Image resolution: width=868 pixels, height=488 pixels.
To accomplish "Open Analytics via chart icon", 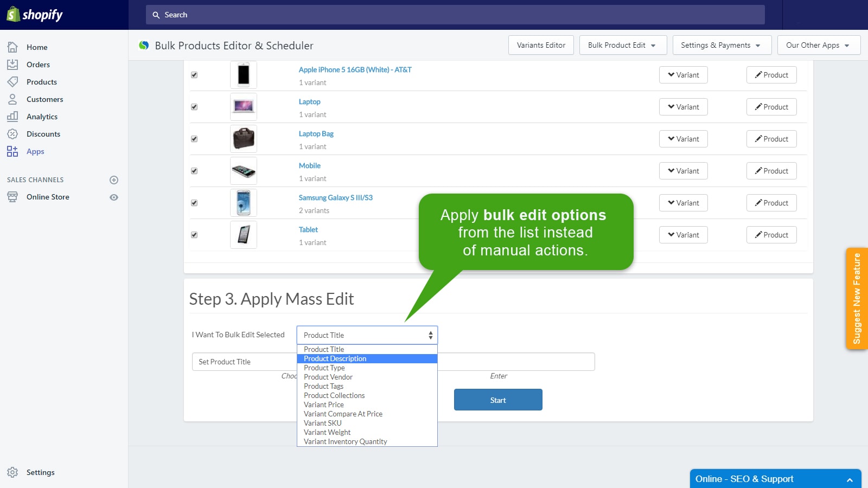I will (12, 117).
